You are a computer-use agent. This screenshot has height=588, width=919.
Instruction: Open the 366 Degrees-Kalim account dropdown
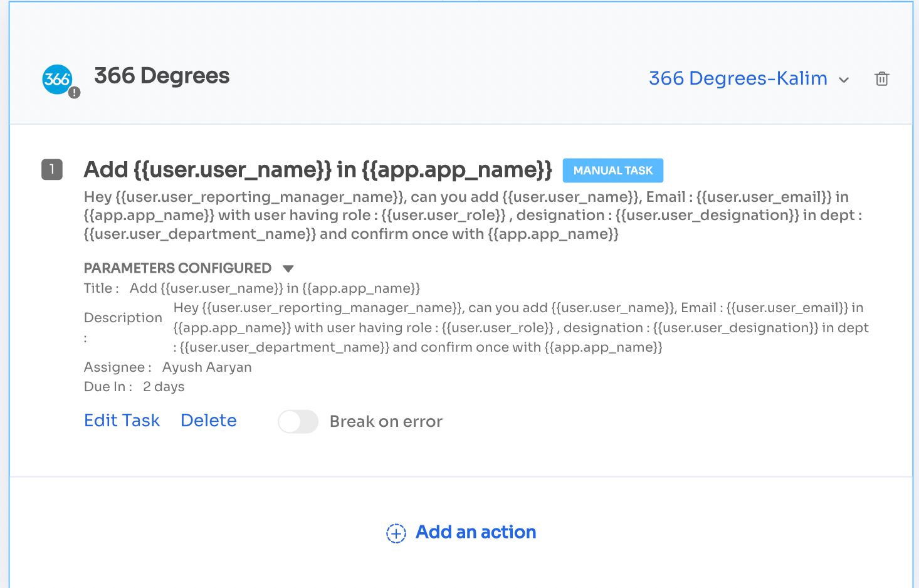(x=749, y=78)
